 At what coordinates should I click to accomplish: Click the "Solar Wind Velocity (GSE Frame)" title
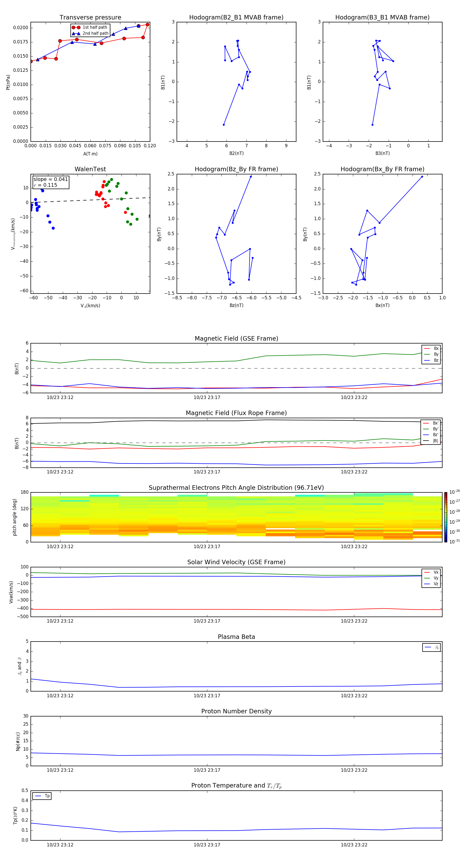(236, 562)
